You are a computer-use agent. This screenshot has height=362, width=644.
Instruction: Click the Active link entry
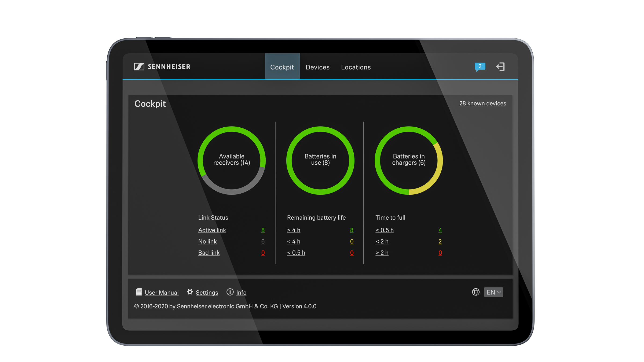click(212, 230)
